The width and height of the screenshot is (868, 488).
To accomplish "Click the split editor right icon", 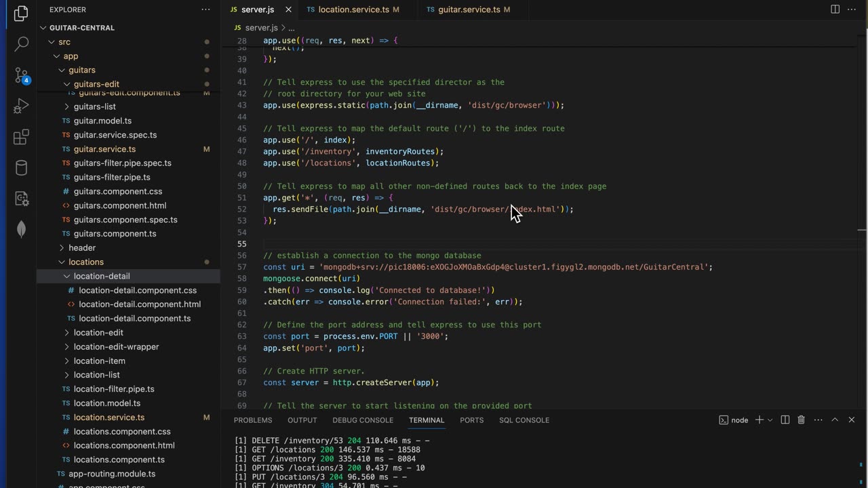I will tap(835, 9).
